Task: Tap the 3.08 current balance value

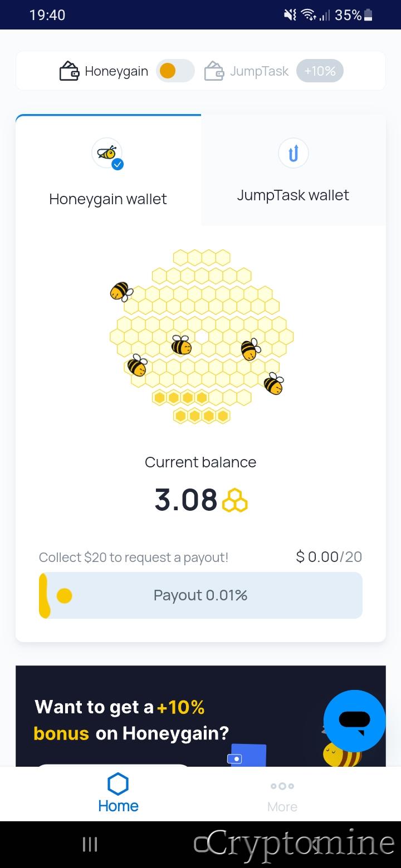Action: tap(186, 500)
